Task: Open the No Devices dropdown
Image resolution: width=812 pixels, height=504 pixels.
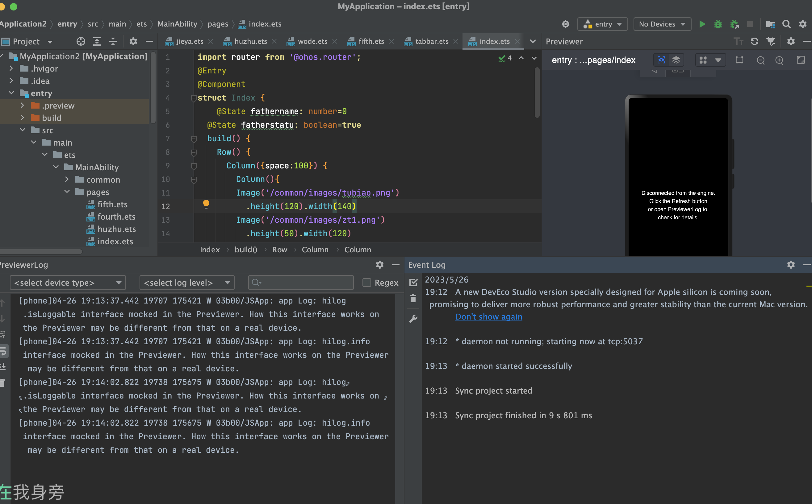Action: pos(662,24)
